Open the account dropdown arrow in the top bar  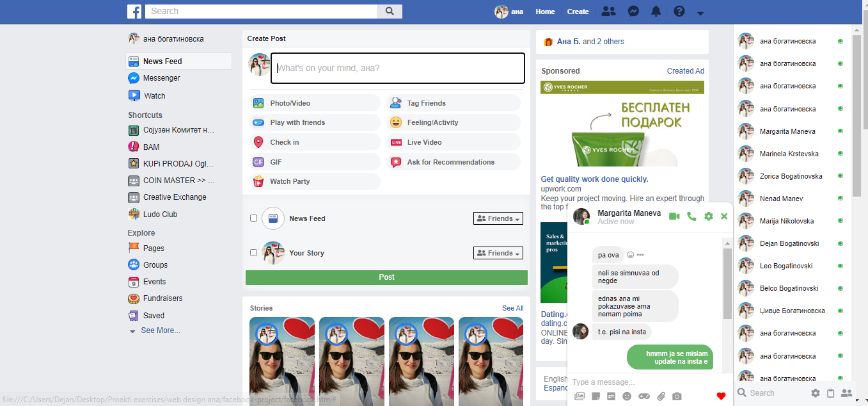(700, 13)
